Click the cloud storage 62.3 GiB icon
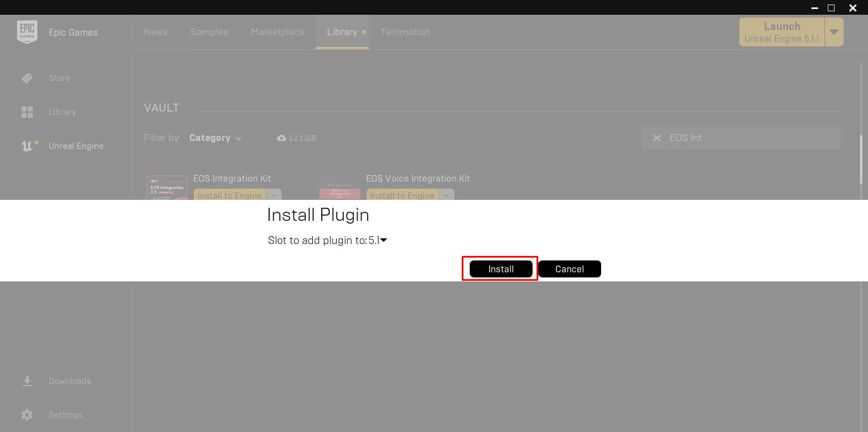Viewport: 868px width, 432px height. tap(282, 138)
